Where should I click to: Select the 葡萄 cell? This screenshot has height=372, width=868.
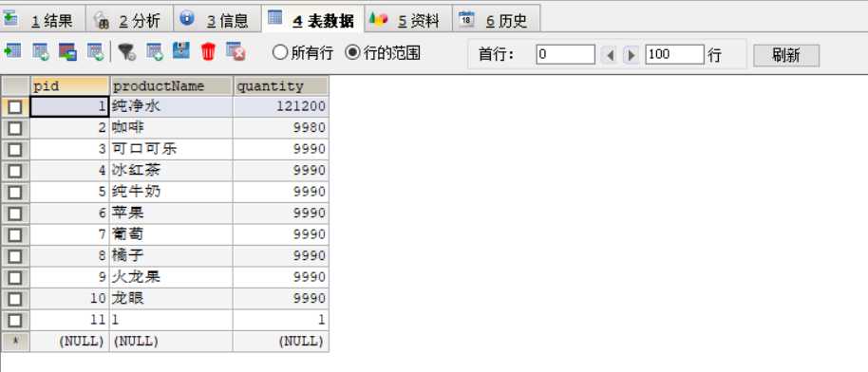[171, 234]
